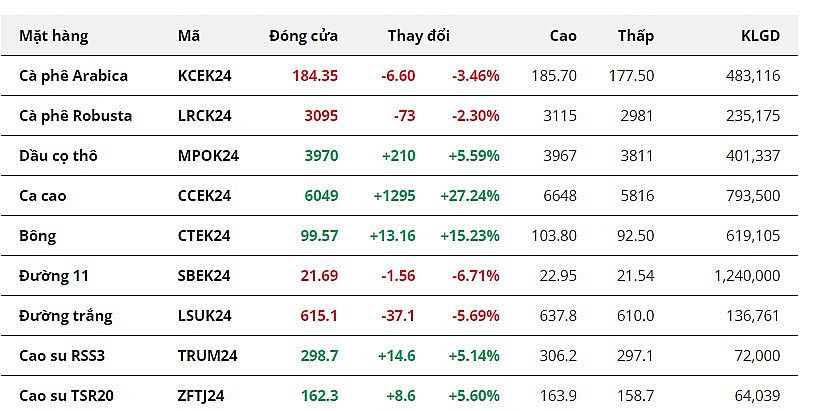This screenshot has height=411, width=818.
Task: Select the Cao su TSR20 entry
Action: (67, 396)
